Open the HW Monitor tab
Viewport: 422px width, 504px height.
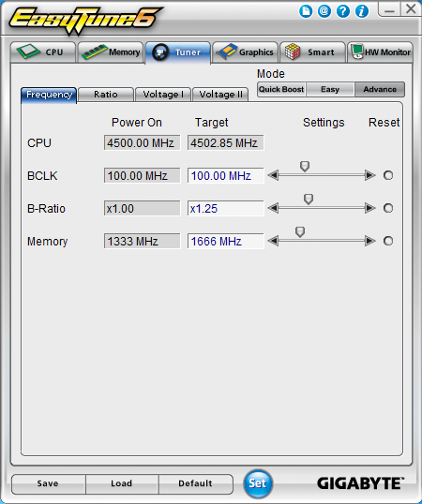pyautogui.click(x=380, y=52)
